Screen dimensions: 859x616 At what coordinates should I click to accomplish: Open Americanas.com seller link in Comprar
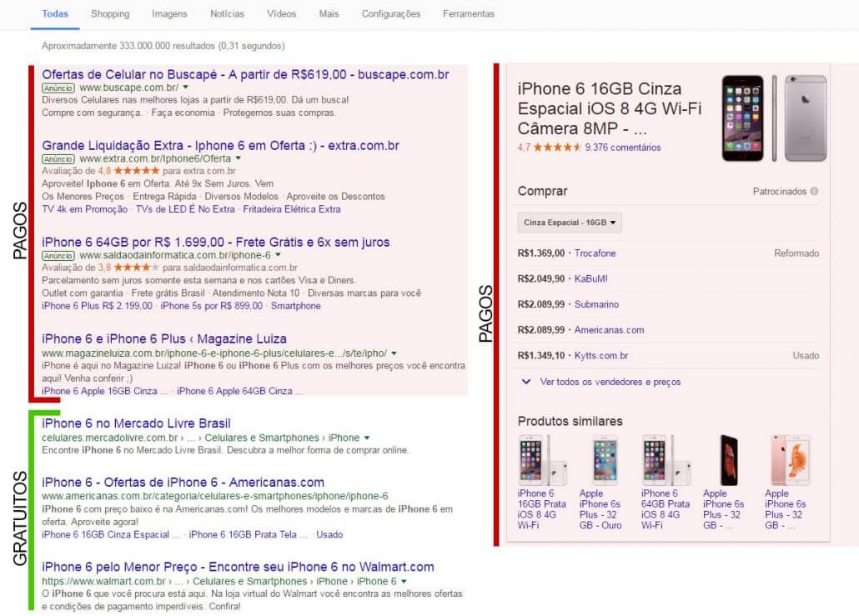pyautogui.click(x=609, y=330)
